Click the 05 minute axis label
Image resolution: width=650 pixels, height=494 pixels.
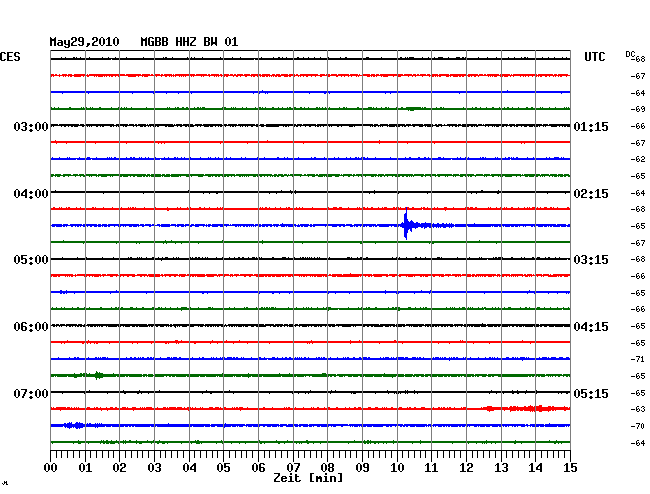point(223,468)
